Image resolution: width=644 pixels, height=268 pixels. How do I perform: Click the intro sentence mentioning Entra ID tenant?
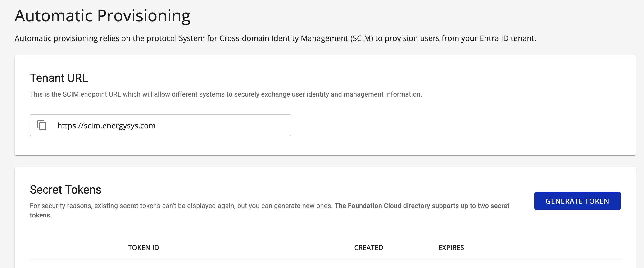[275, 38]
